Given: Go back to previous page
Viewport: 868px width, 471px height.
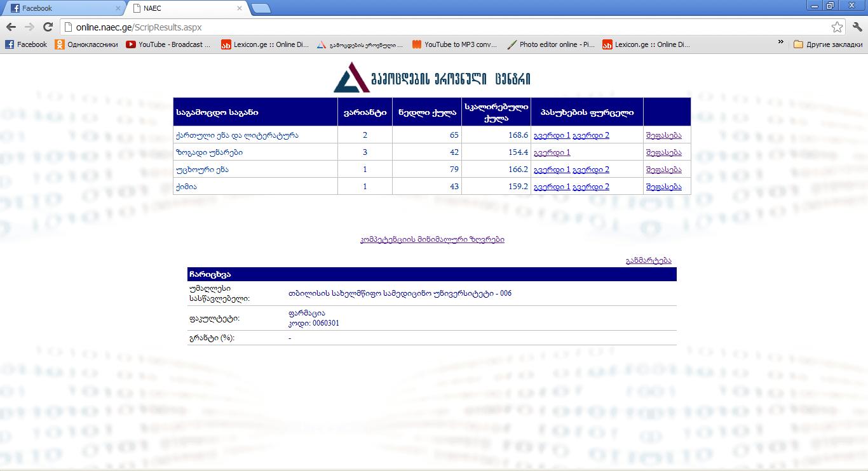Looking at the screenshot, I should [x=11, y=27].
